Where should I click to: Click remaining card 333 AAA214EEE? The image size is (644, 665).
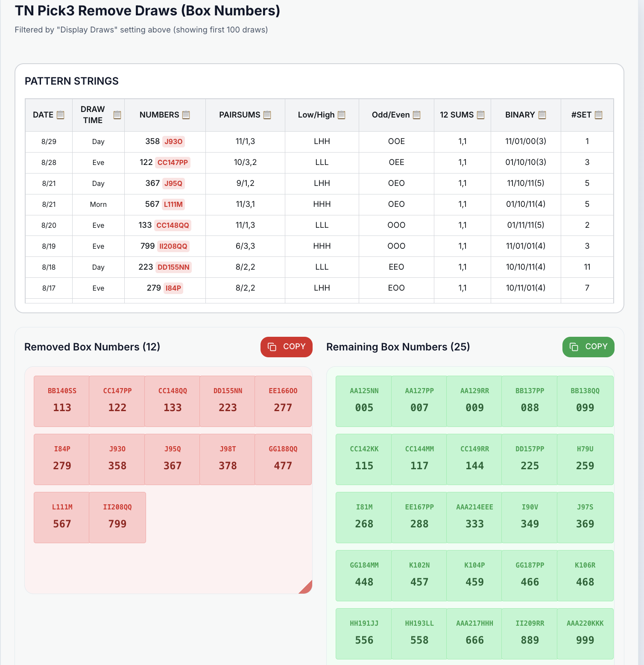click(x=474, y=518)
